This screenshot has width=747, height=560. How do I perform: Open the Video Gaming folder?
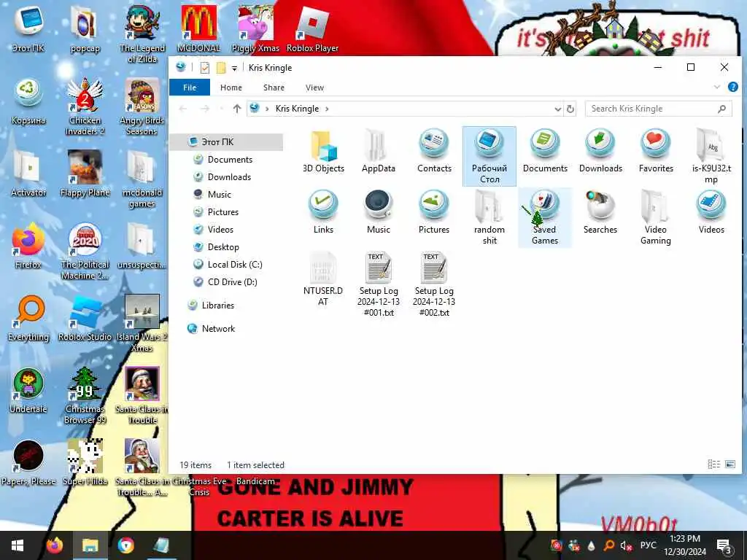656,217
